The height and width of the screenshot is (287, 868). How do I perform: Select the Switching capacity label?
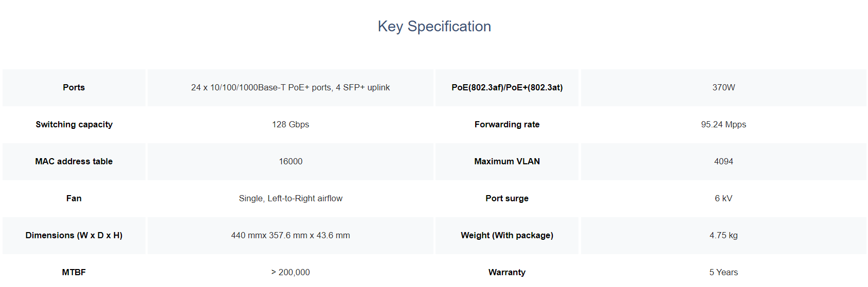click(x=74, y=125)
